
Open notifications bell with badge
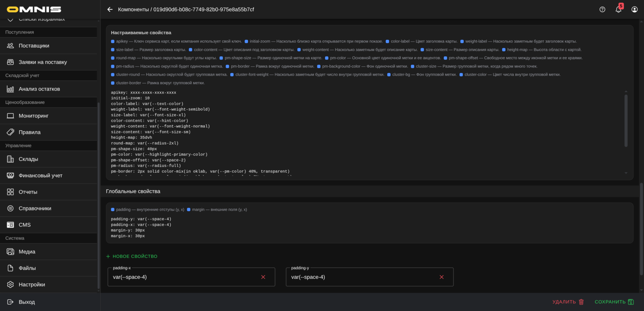pos(619,9)
